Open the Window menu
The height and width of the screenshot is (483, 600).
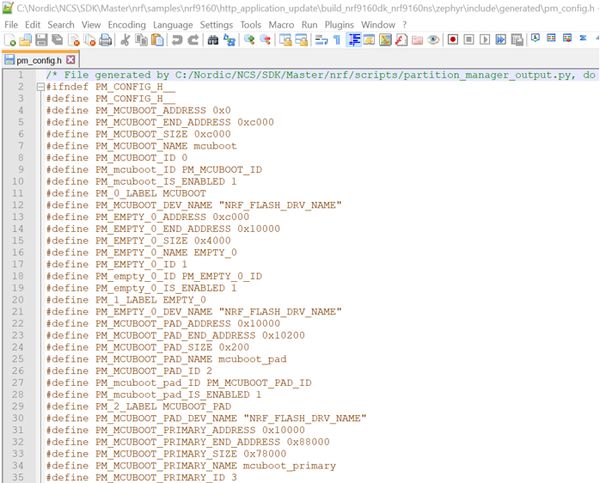[x=378, y=24]
